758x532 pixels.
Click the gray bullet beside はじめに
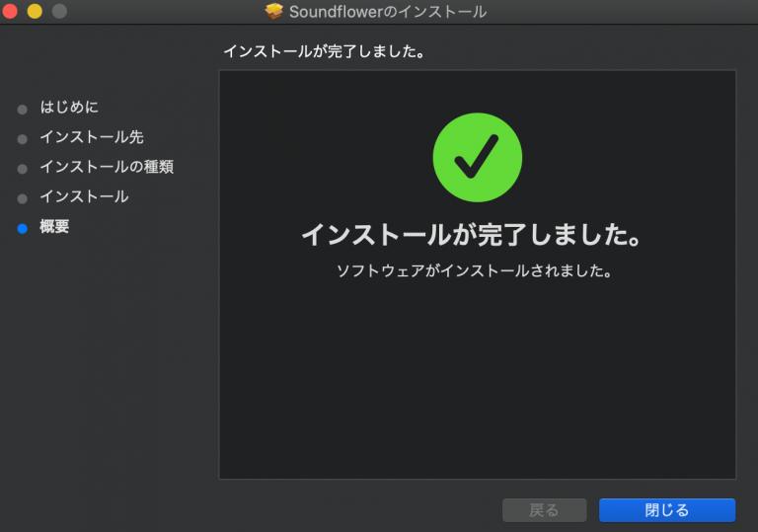point(23,110)
